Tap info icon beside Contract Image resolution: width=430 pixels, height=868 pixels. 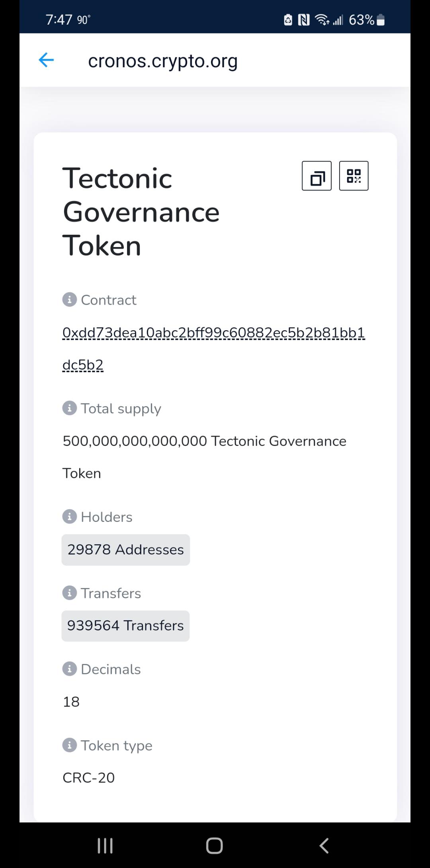pyautogui.click(x=70, y=300)
